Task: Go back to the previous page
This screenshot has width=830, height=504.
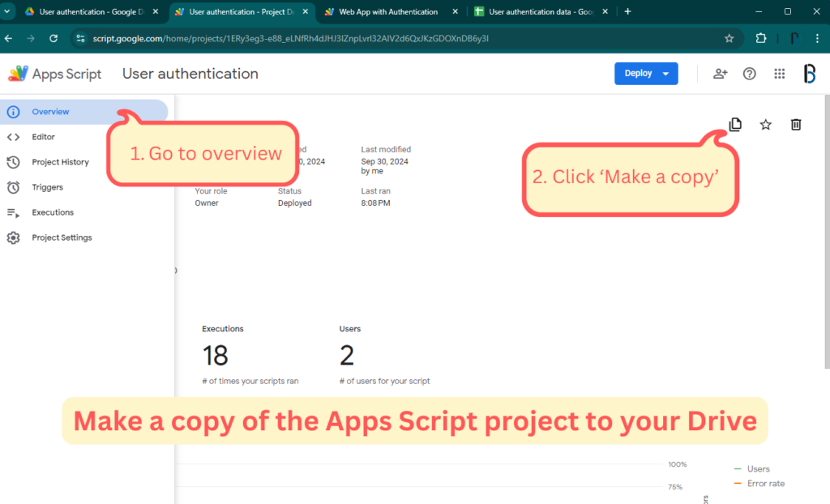Action: [8, 38]
